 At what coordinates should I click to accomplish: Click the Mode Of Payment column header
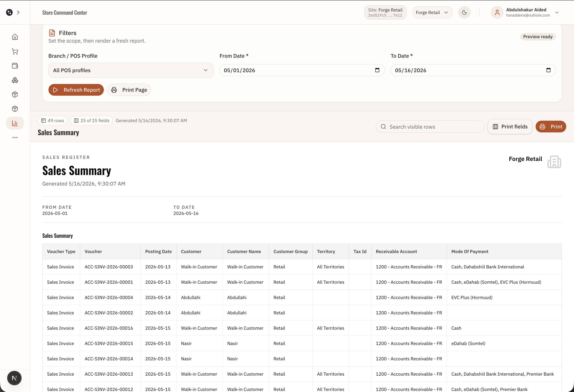tap(504, 251)
